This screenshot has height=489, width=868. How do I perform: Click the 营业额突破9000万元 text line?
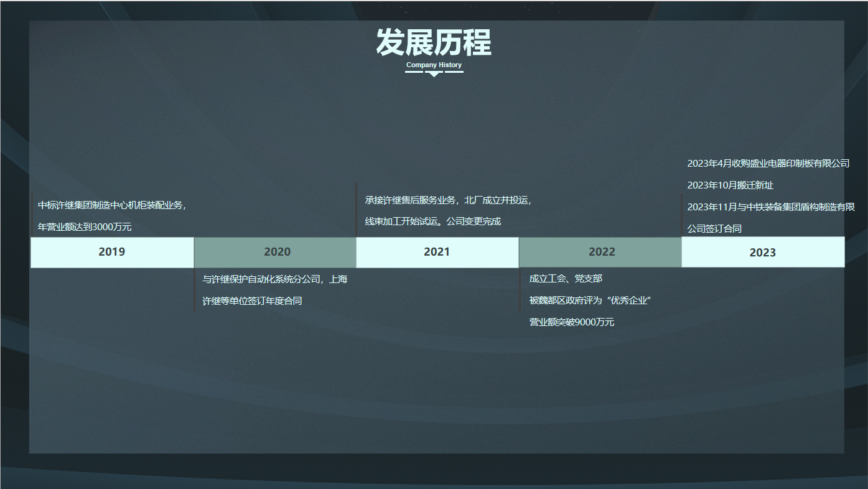coord(571,322)
